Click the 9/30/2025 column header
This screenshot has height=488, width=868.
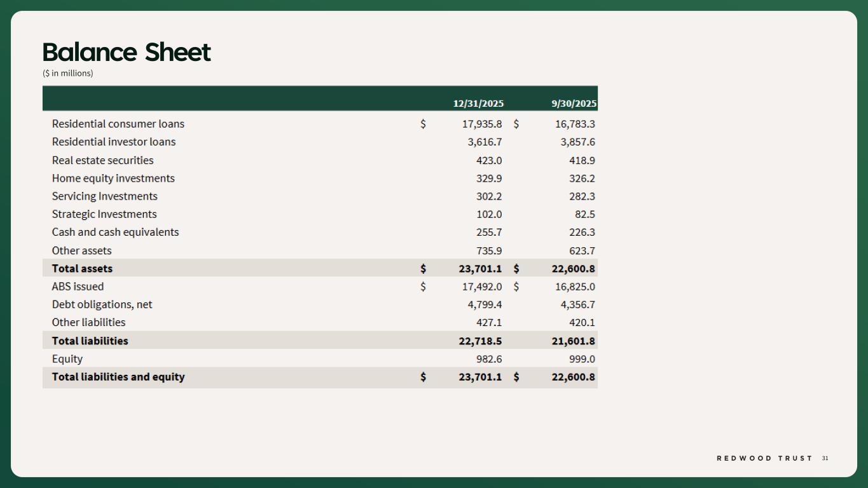coord(574,104)
